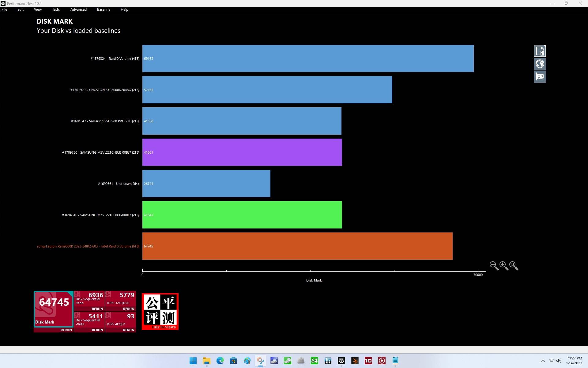Click the Fair Reviews logo thumbnail
Image resolution: width=588 pixels, height=368 pixels.
160,312
